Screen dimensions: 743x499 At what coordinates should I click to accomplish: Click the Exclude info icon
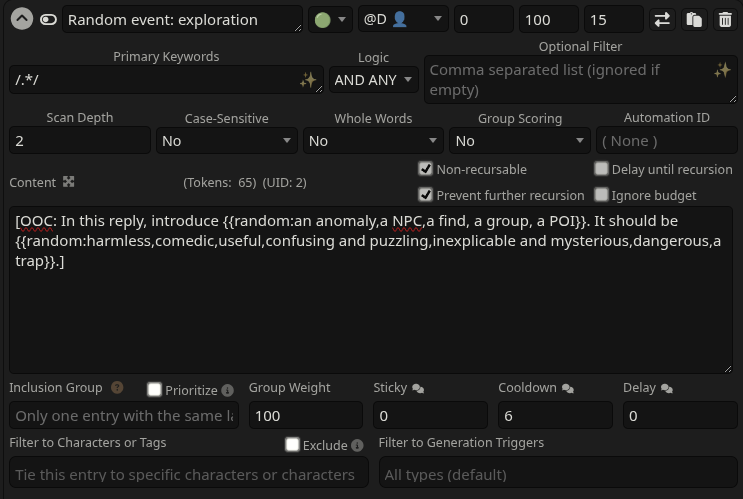coord(357,445)
